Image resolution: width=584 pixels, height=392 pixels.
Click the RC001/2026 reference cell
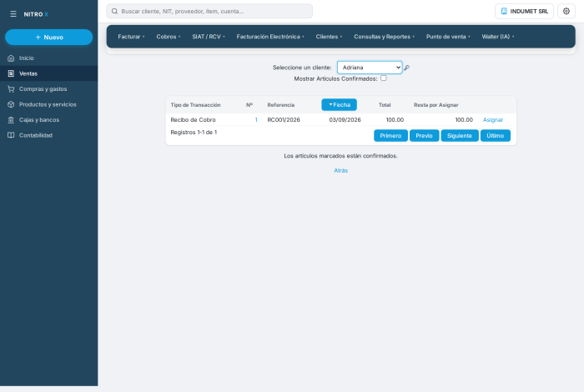[x=284, y=120]
